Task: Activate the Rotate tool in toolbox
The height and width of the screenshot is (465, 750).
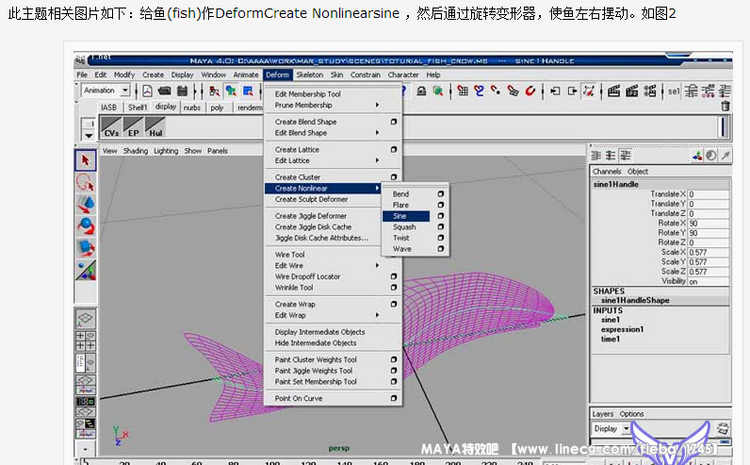Action: point(86,226)
